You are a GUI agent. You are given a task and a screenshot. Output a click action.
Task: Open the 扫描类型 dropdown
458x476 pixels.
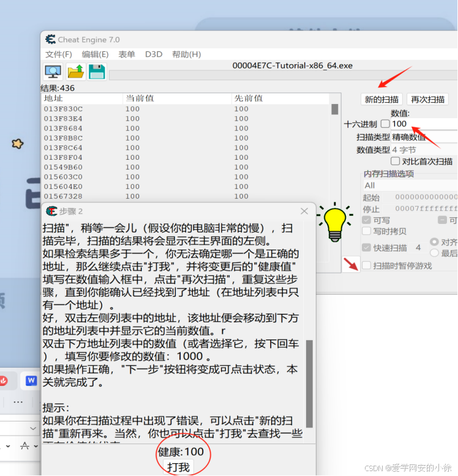click(x=424, y=137)
